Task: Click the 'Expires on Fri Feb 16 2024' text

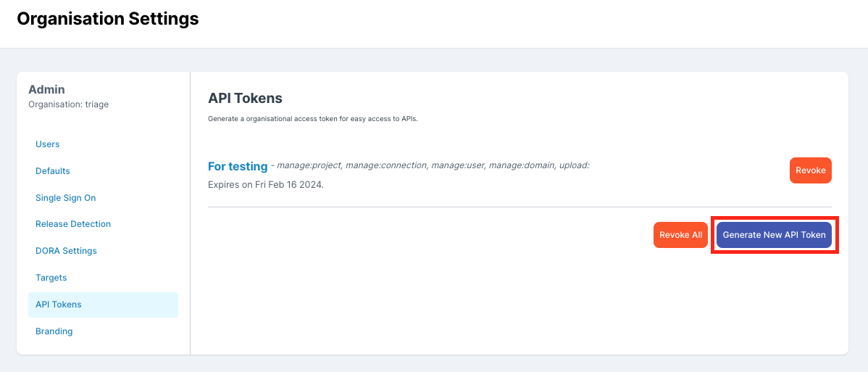Action: [x=266, y=185]
